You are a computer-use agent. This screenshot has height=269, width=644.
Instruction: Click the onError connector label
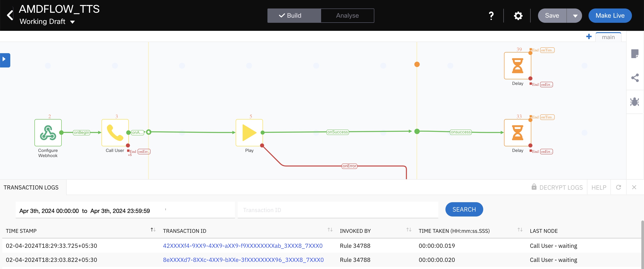(349, 166)
